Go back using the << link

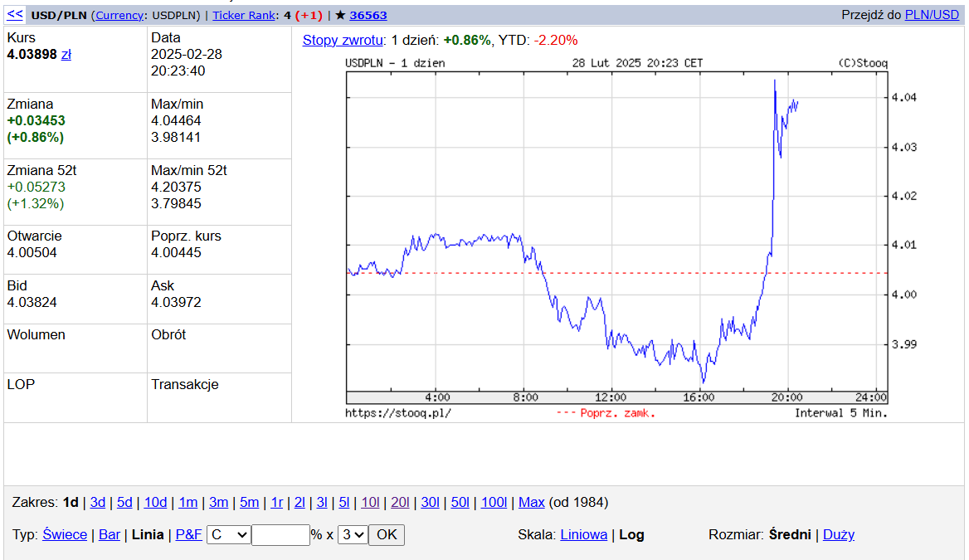tap(15, 15)
